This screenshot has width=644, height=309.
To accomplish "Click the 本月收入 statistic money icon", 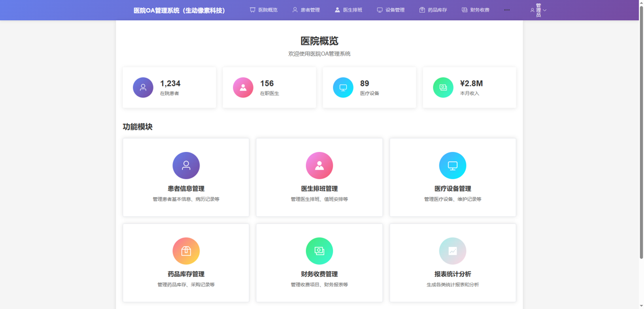I will [443, 87].
